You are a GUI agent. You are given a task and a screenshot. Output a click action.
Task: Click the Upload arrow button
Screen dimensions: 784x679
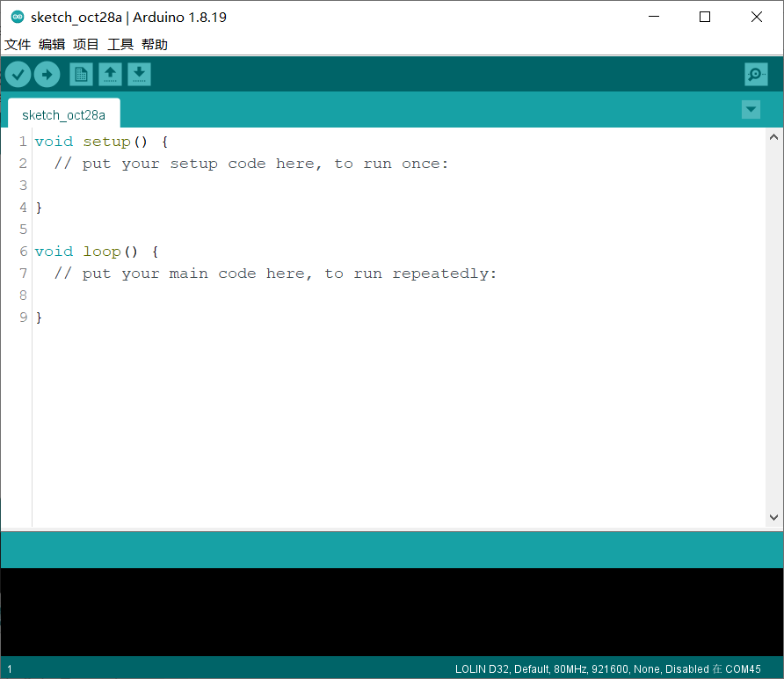tap(47, 75)
